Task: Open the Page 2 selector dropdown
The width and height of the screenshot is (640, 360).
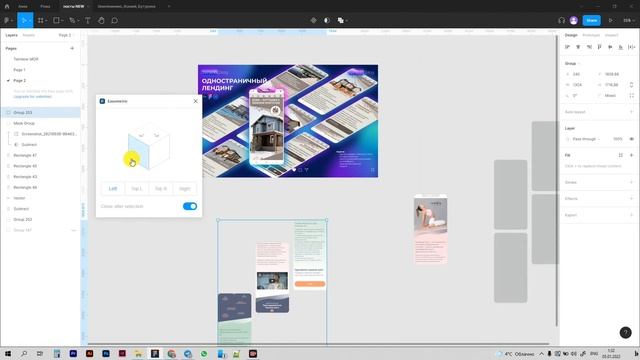Action: tap(66, 35)
